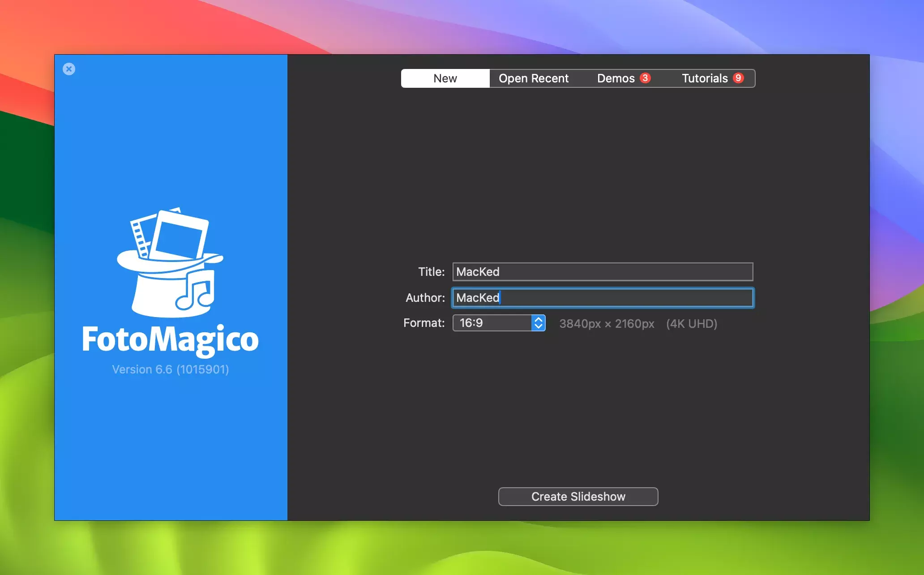Click the Version 6.6 build label

170,369
